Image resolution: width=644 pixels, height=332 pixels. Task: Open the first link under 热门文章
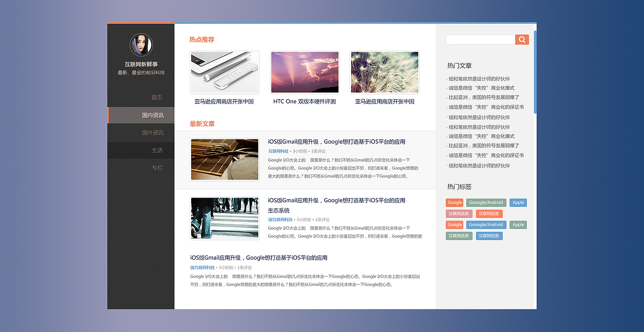(x=478, y=79)
